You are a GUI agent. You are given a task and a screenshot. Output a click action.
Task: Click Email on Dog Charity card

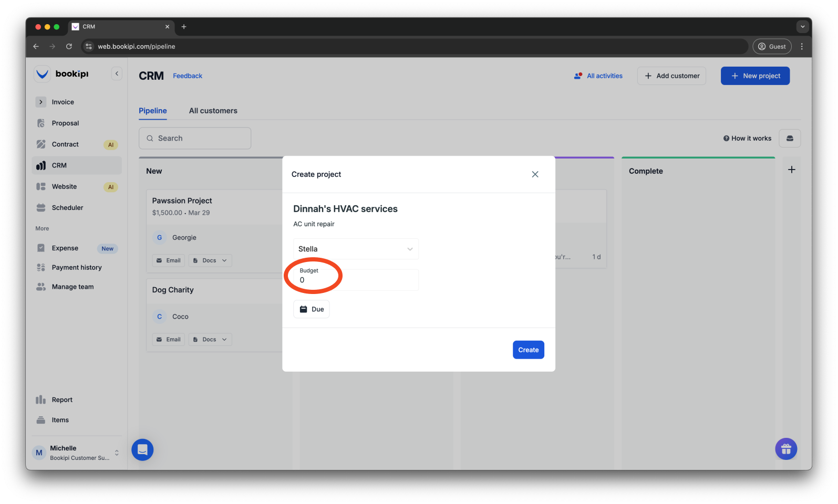click(x=169, y=340)
